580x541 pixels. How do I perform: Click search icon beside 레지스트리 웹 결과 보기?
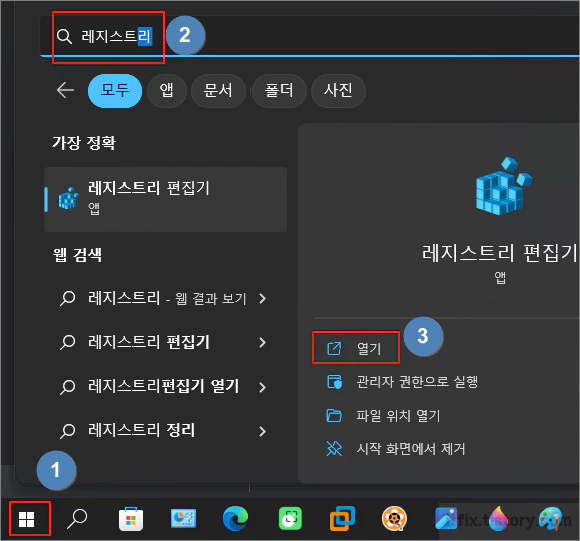pos(68,298)
